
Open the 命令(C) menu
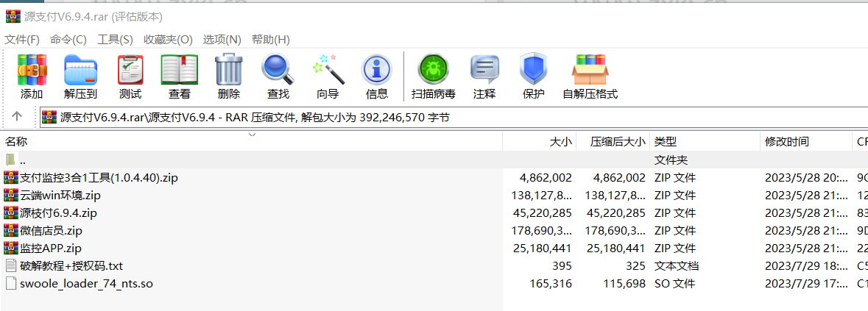coord(68,40)
